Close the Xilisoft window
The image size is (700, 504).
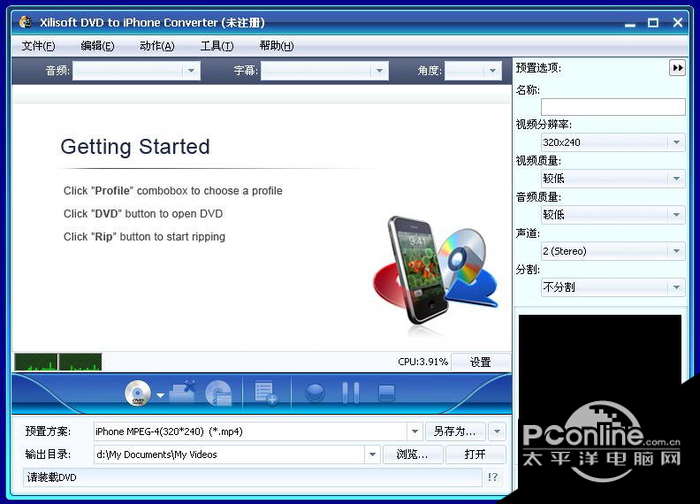(x=678, y=22)
